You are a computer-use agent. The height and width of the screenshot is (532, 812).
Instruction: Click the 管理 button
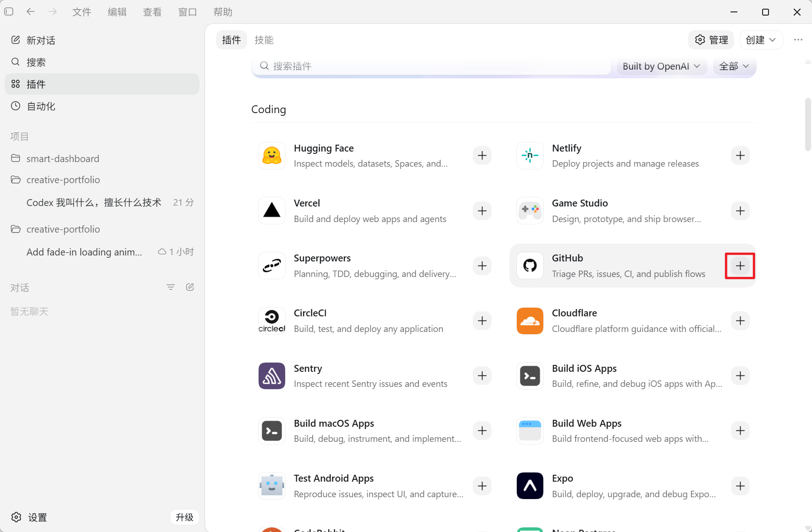[x=711, y=40]
